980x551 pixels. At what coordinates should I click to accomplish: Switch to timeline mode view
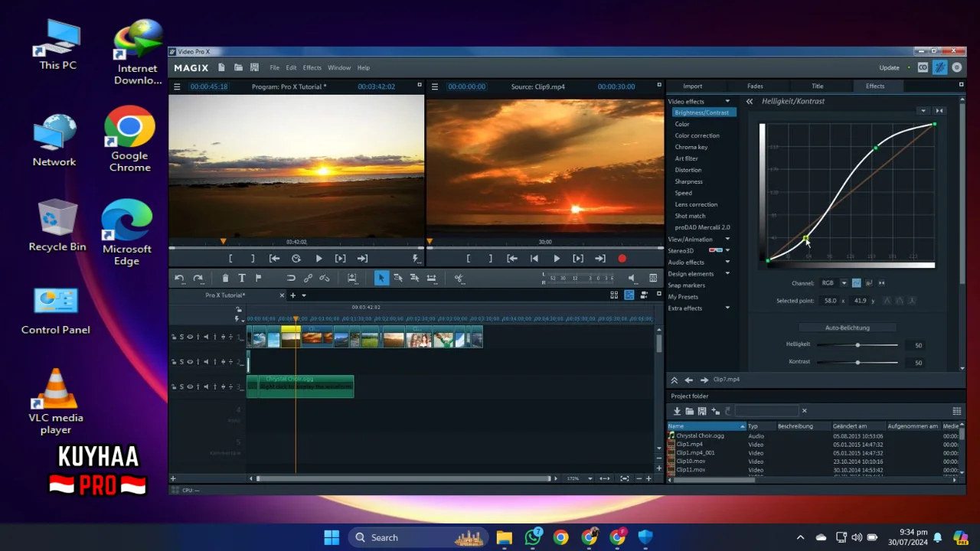[629, 295]
